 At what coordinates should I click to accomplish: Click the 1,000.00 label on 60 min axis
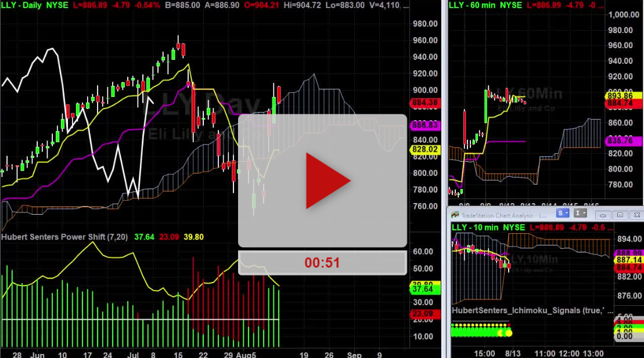(x=624, y=15)
